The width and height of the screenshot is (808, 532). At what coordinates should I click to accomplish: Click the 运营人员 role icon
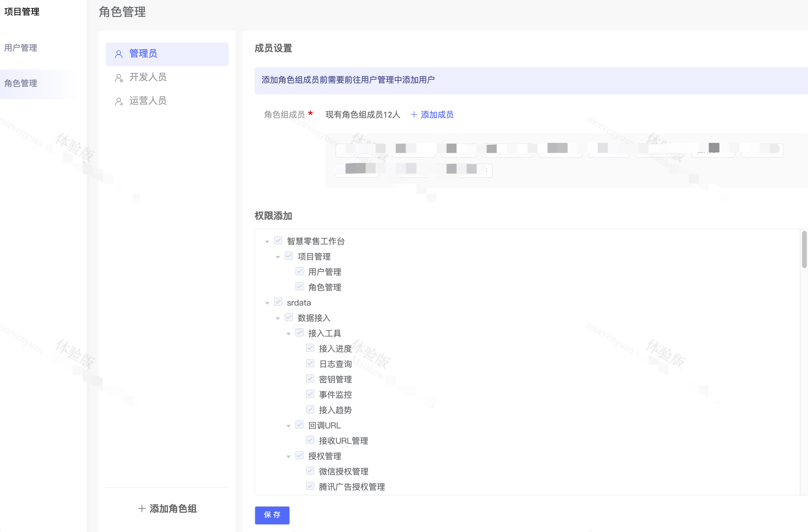[x=118, y=102]
